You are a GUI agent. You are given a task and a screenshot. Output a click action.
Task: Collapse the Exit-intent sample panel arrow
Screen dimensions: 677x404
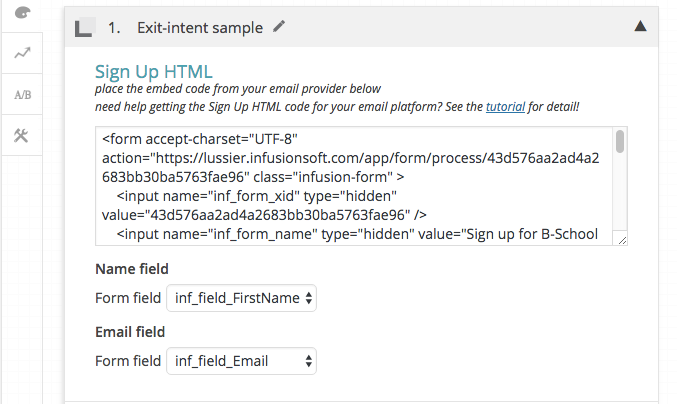(640, 27)
